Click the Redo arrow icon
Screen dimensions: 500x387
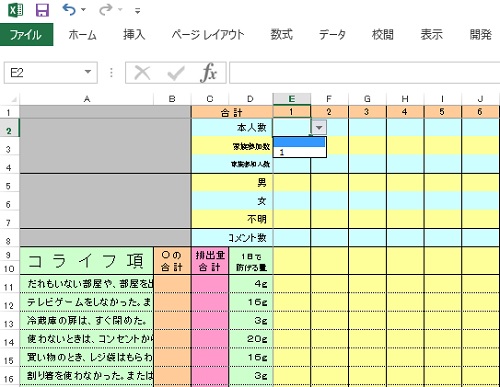pos(105,10)
